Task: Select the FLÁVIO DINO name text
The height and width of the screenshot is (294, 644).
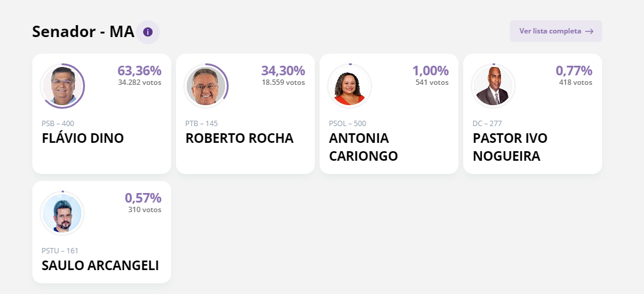Action: pyautogui.click(x=83, y=139)
